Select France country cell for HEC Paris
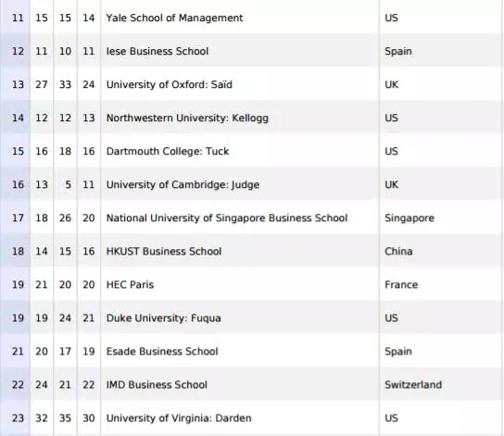504x436 pixels. 401,284
